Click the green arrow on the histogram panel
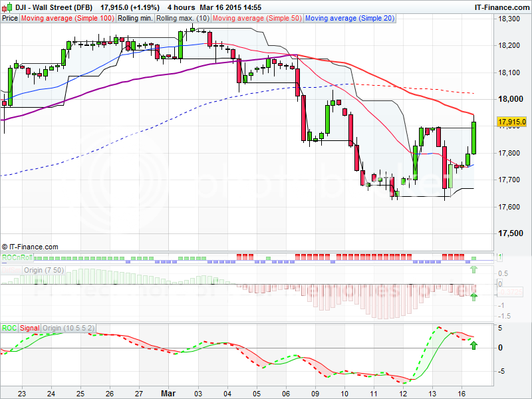This screenshot has height=399, width=532. (x=473, y=297)
